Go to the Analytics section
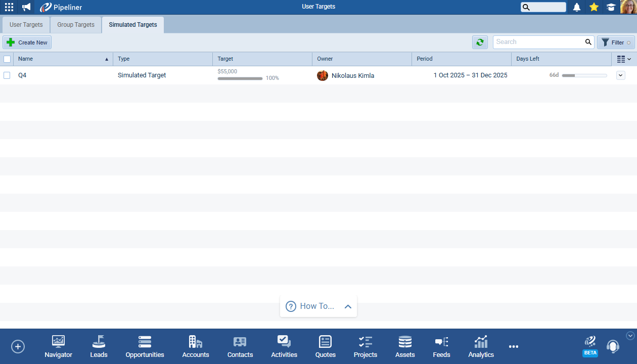 coord(481,347)
